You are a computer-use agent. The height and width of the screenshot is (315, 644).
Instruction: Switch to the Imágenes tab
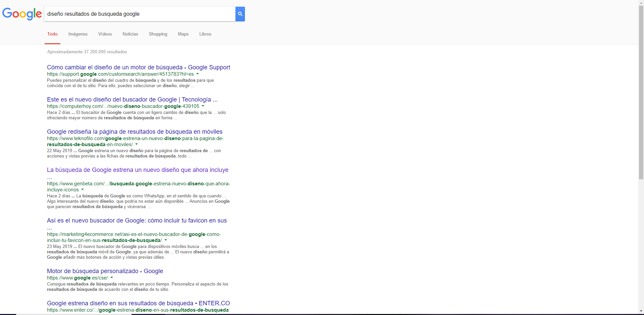[78, 34]
